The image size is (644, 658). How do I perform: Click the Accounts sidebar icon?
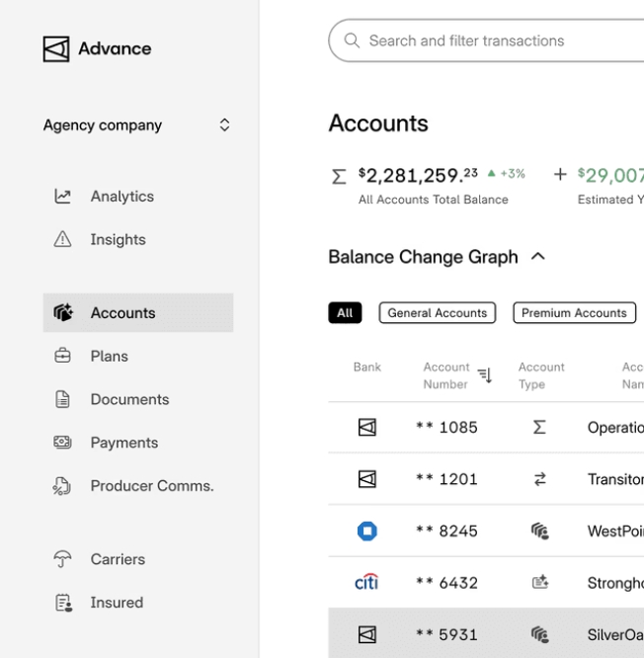point(63,312)
